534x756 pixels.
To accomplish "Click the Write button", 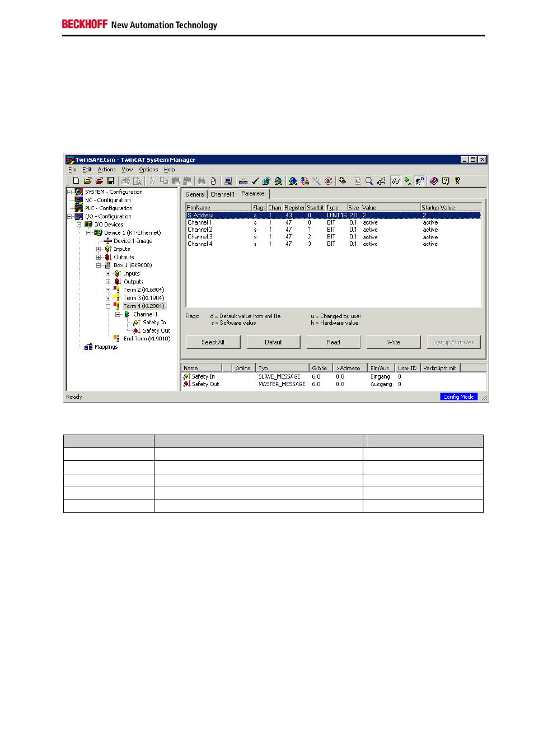I will pos(394,342).
